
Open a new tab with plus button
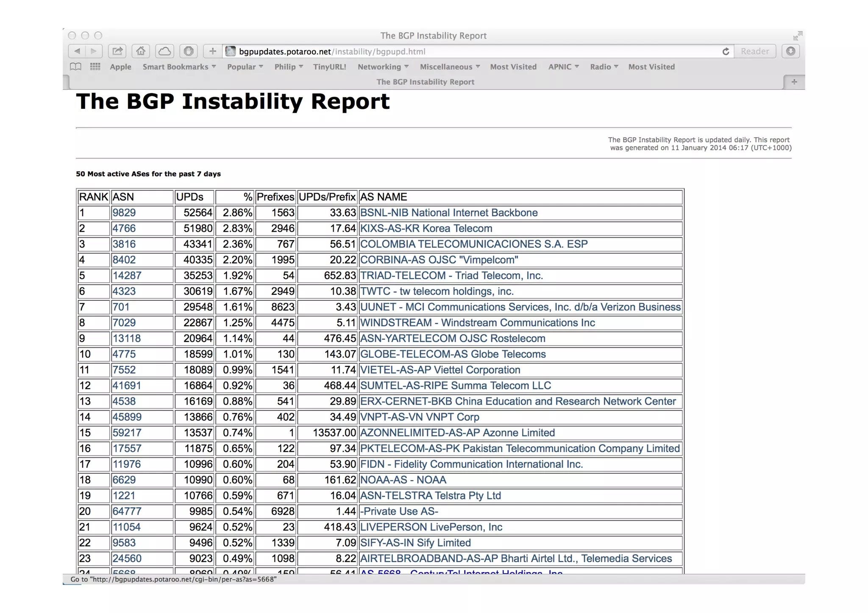[794, 82]
